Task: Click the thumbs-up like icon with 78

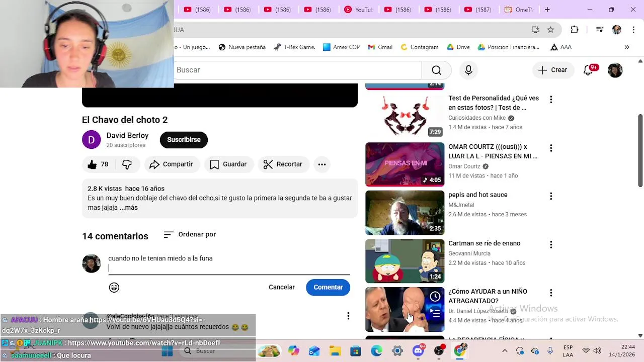Action: tap(92, 164)
